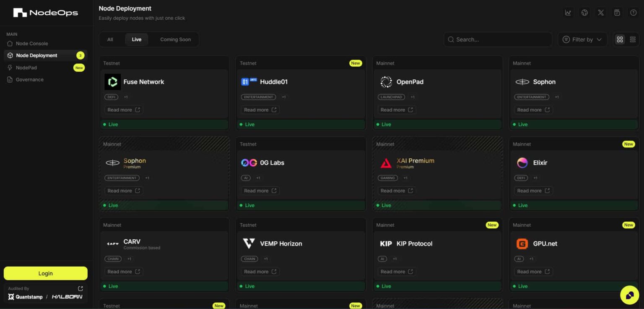This screenshot has width=644, height=309.
Task: Switch to list view layout
Action: pos(632,39)
